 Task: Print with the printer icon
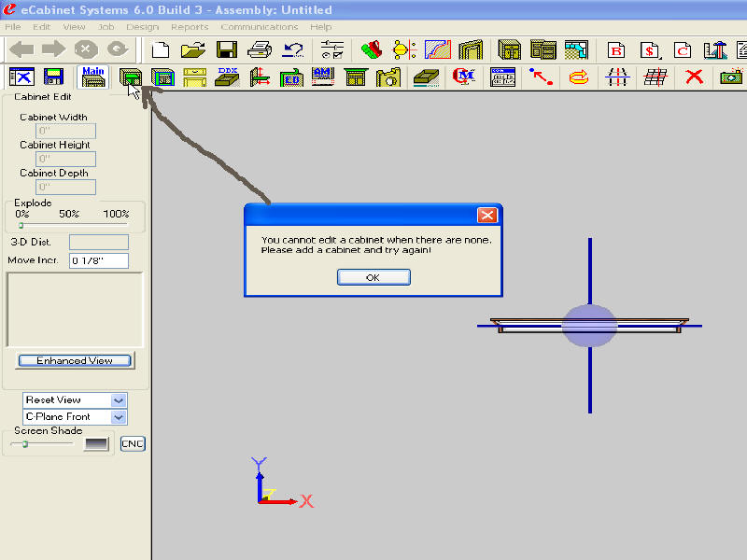point(260,49)
